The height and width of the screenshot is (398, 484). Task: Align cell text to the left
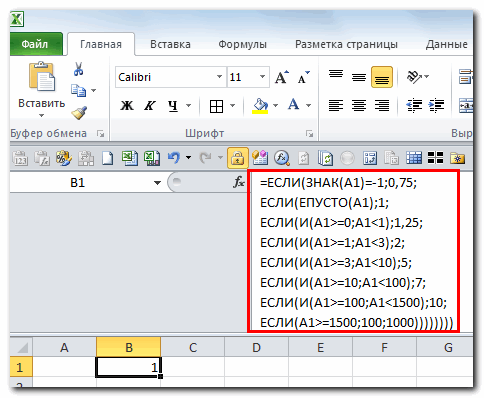336,106
